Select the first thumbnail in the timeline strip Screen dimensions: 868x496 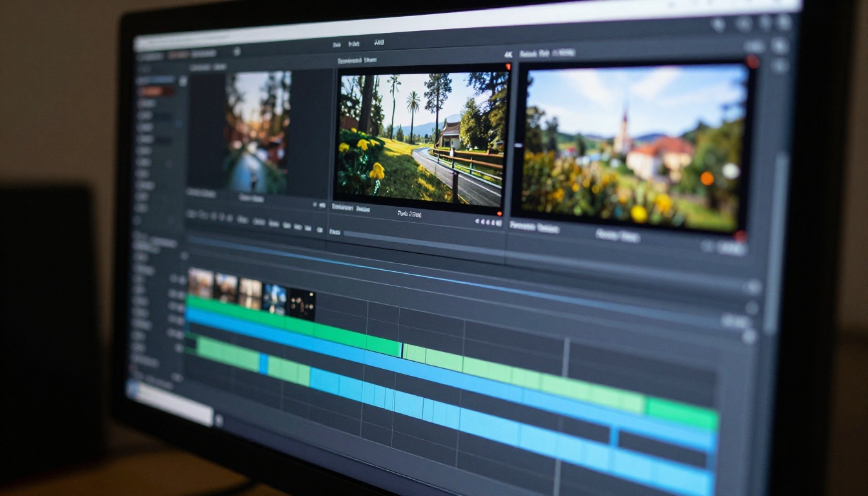(x=200, y=283)
